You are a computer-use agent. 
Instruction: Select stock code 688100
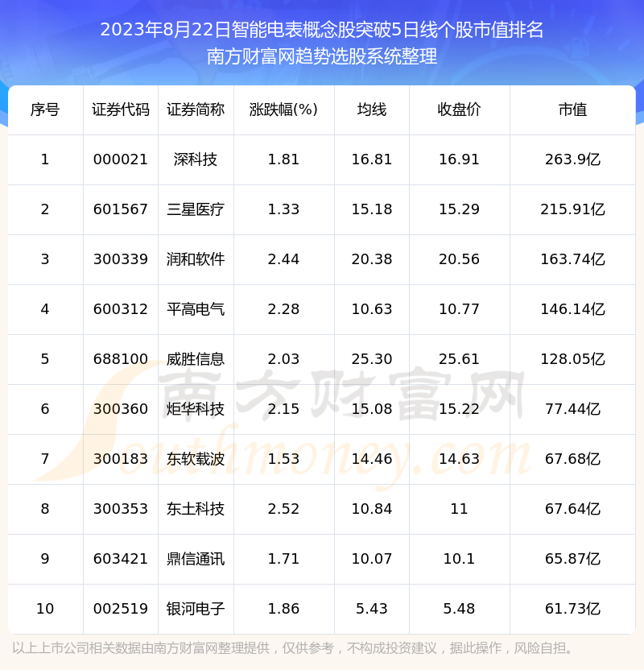[x=121, y=359]
